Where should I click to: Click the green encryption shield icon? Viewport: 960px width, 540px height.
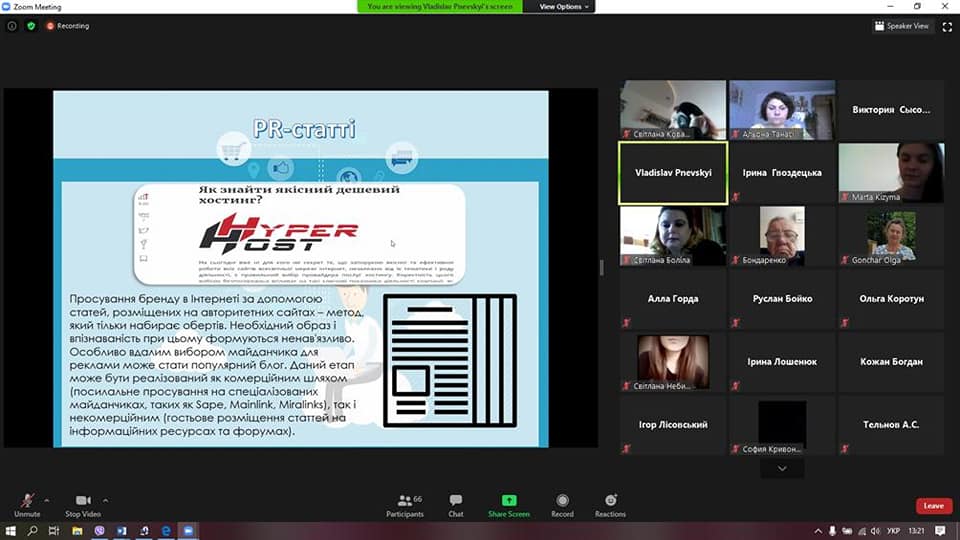31,26
